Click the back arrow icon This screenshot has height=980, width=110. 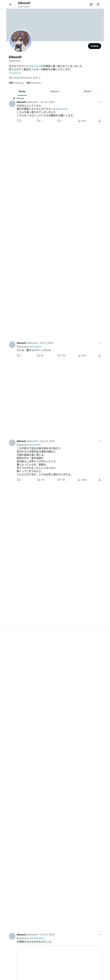pos(11,5)
